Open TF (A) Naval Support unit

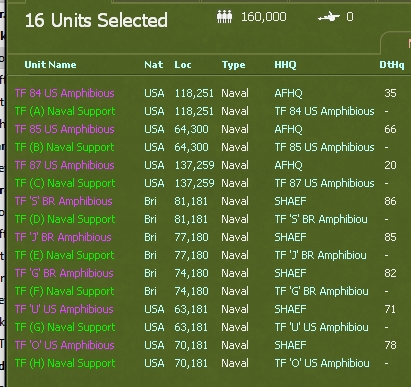point(65,111)
